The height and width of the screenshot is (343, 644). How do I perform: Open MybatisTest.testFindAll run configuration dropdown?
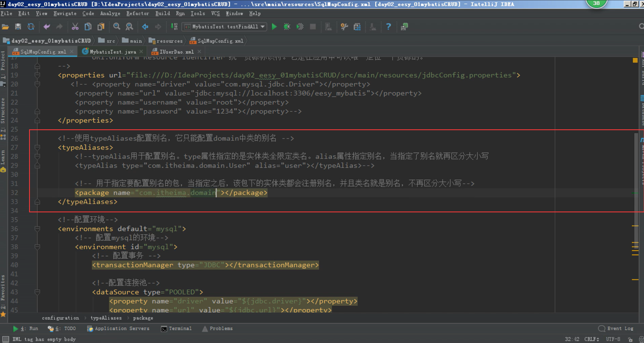point(225,26)
